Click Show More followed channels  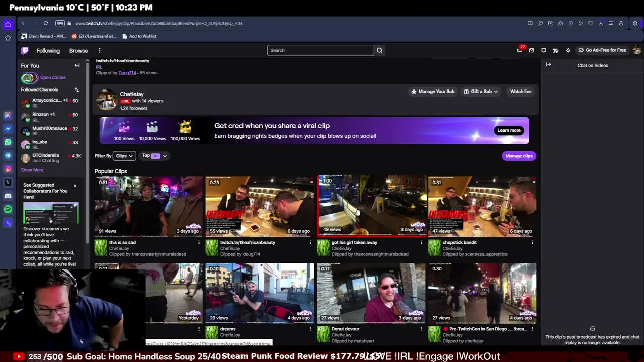point(32,170)
